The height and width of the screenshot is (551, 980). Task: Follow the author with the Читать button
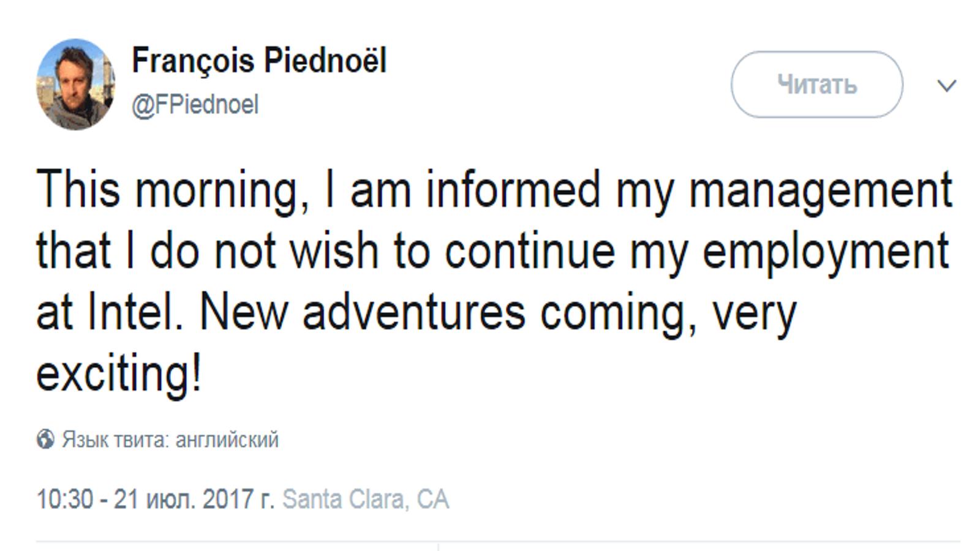point(816,84)
